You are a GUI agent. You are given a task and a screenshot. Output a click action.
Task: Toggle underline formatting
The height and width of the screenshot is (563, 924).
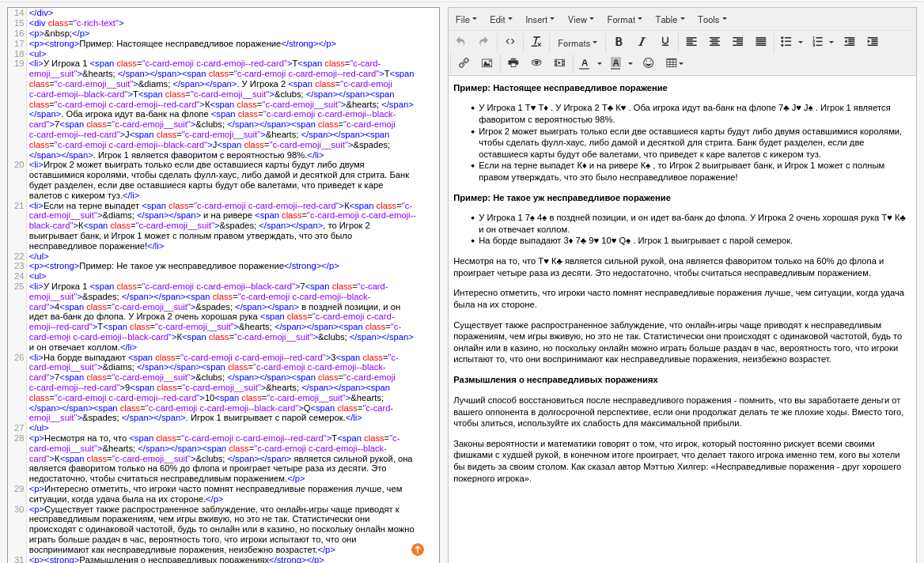click(665, 42)
